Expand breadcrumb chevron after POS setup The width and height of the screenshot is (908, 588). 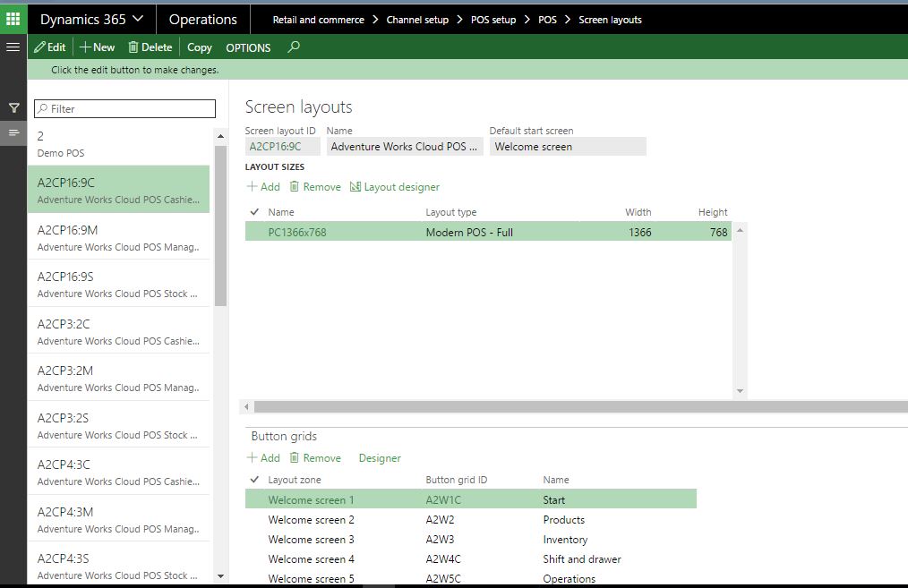(x=527, y=20)
